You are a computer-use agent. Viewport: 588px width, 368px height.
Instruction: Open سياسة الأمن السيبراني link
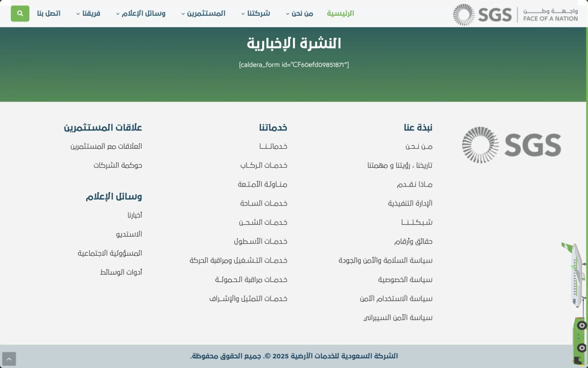click(397, 317)
